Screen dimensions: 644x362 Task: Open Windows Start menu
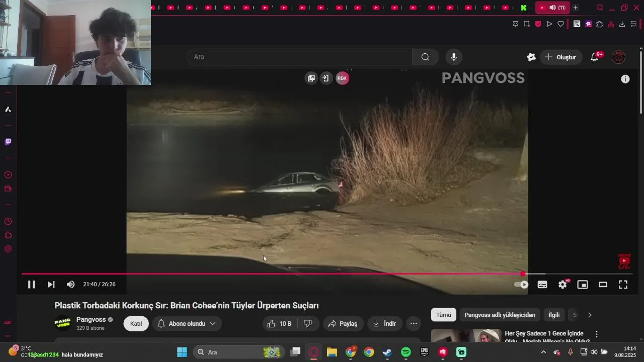182,352
